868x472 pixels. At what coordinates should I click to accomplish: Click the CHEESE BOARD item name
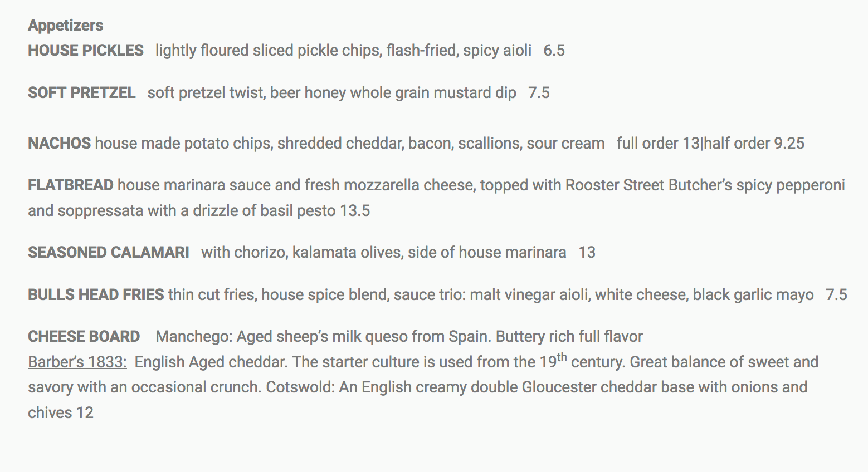click(x=84, y=337)
